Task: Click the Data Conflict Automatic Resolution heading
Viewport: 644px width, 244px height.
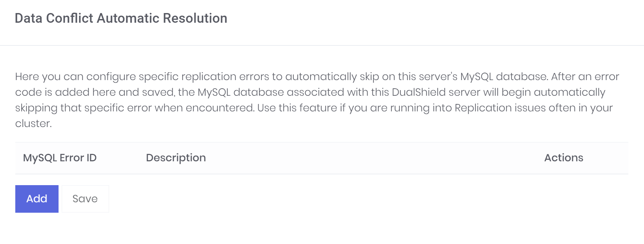Action: pos(121,18)
